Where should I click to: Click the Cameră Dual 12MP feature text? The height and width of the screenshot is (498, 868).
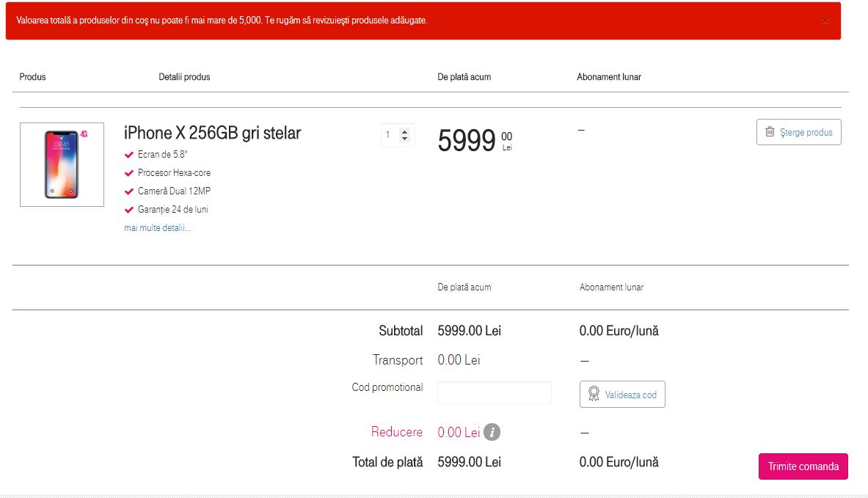[174, 191]
